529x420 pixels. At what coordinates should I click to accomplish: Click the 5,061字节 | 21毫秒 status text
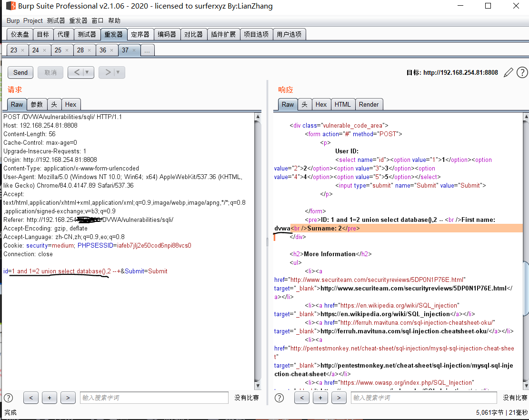tap(502, 412)
